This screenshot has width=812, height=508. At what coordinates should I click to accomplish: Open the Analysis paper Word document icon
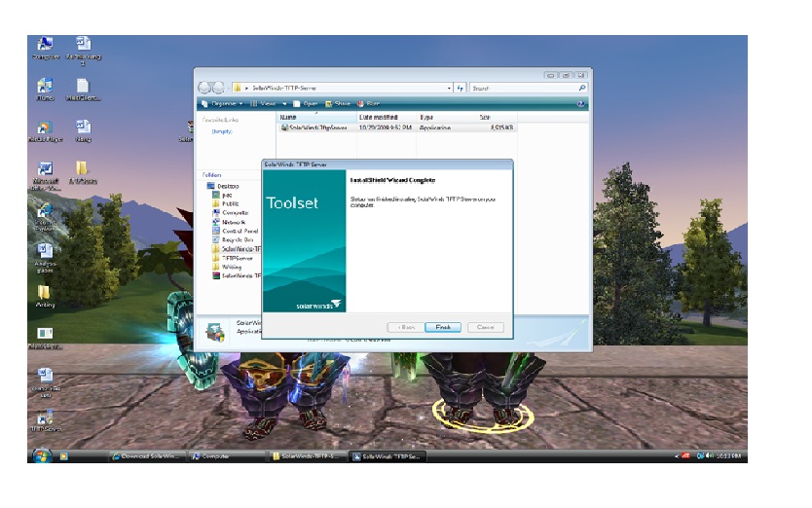[46, 258]
